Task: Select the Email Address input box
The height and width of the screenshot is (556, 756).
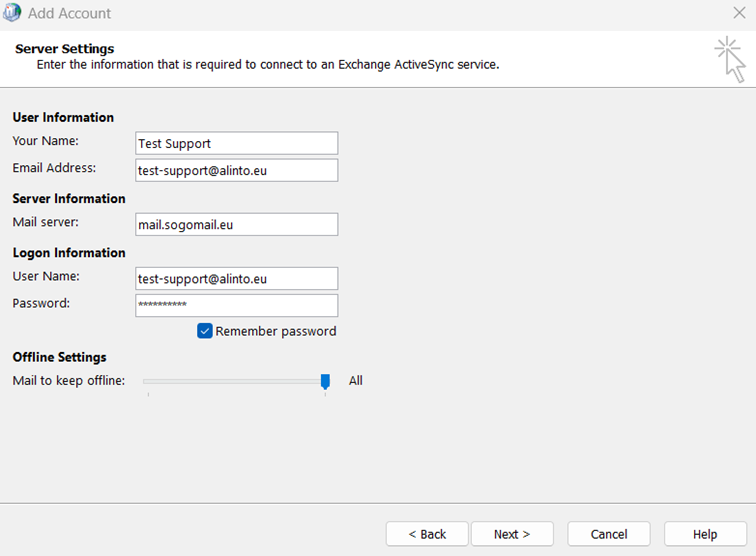Action: click(x=236, y=170)
